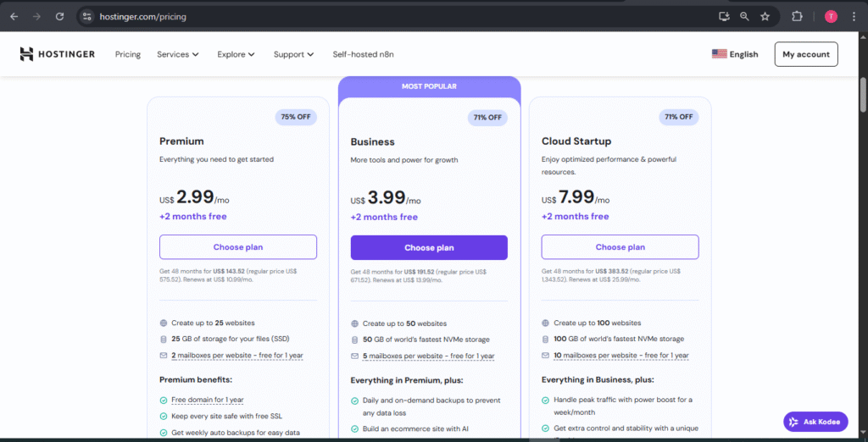868x442 pixels.
Task: Click storage icon beside 25 GB SSD
Action: coord(164,339)
